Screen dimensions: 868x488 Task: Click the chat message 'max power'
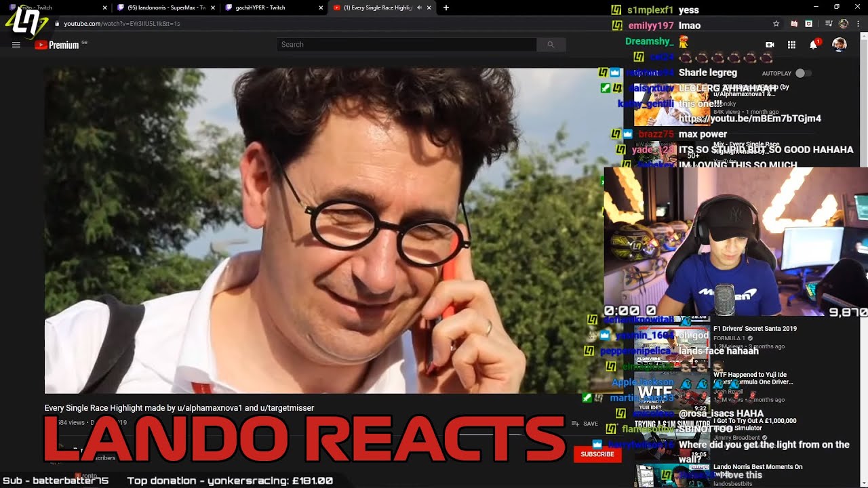point(703,134)
